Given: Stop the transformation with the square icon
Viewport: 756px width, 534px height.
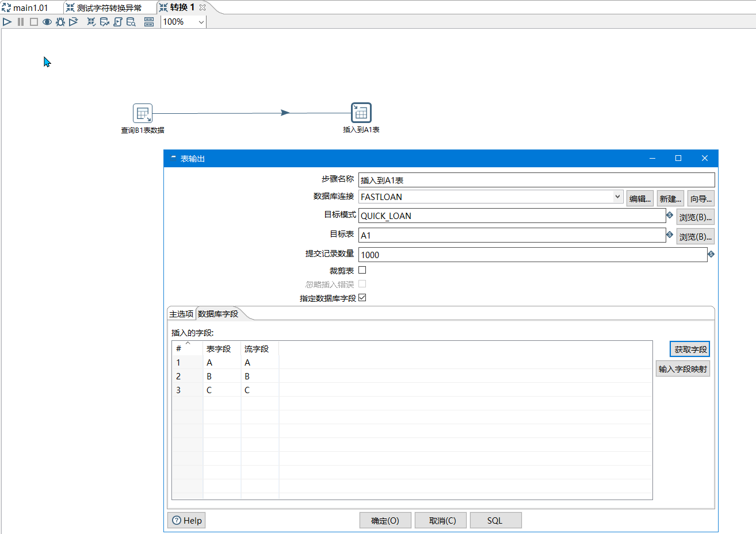Looking at the screenshot, I should (x=34, y=22).
